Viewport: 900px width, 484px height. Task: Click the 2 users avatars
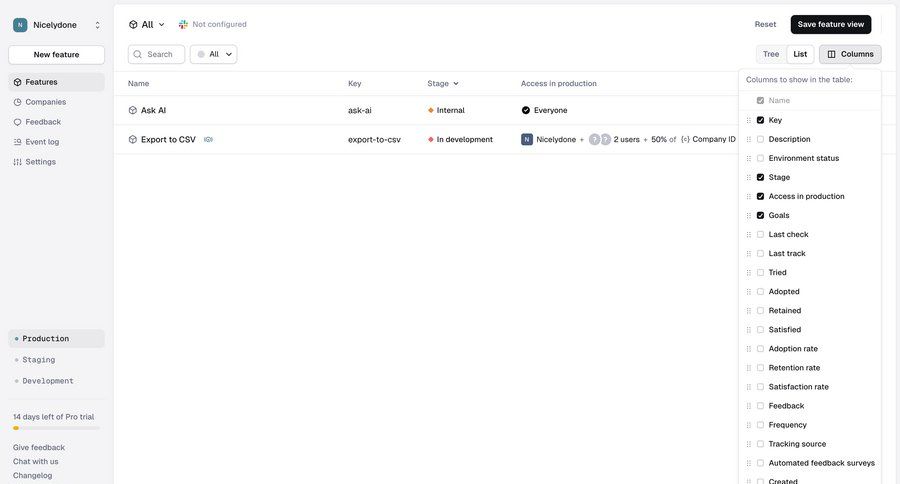(600, 140)
